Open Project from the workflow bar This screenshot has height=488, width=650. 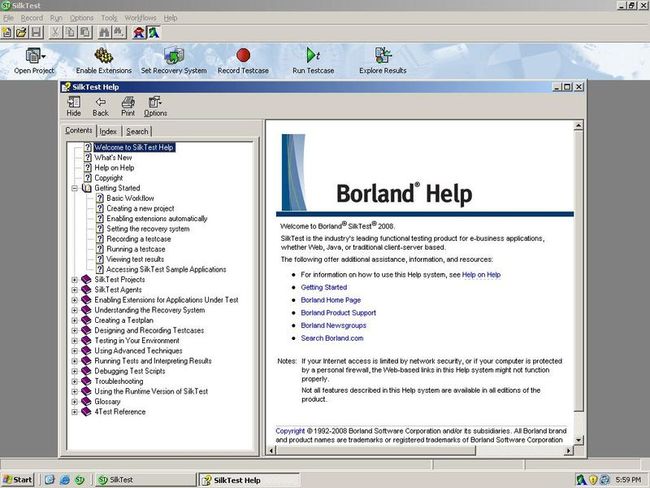tap(34, 61)
